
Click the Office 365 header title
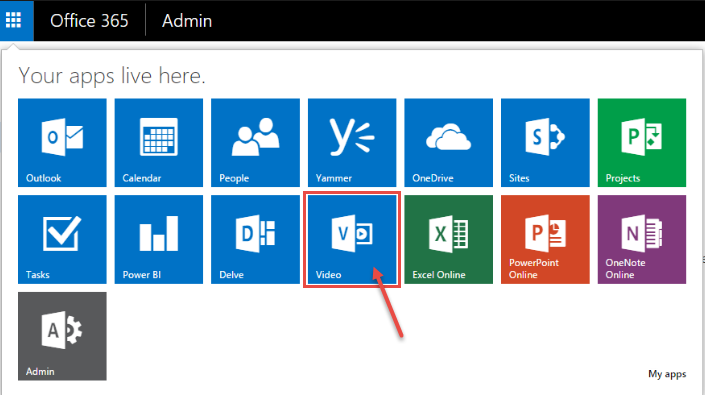(x=89, y=21)
